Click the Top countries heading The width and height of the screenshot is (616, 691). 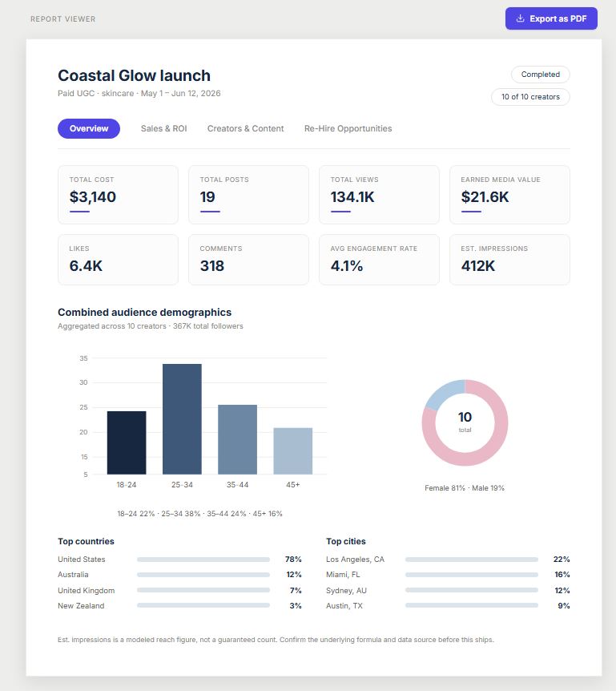[x=86, y=541]
